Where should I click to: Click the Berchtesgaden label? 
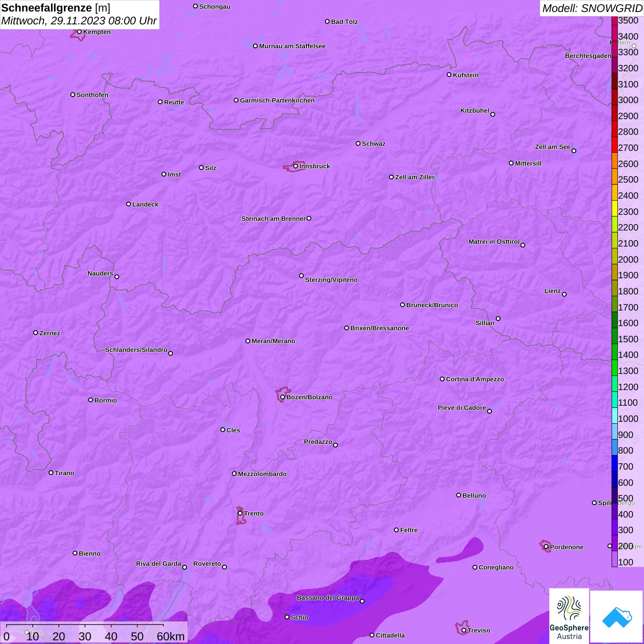(x=588, y=56)
